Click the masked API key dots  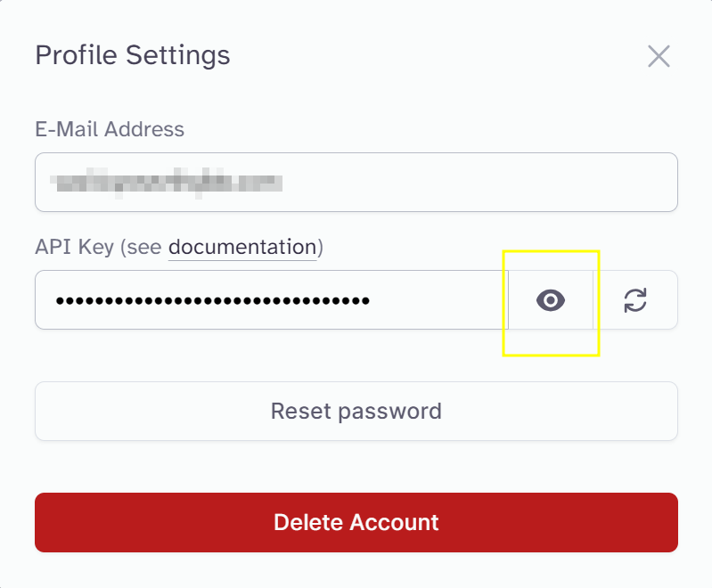(x=212, y=301)
